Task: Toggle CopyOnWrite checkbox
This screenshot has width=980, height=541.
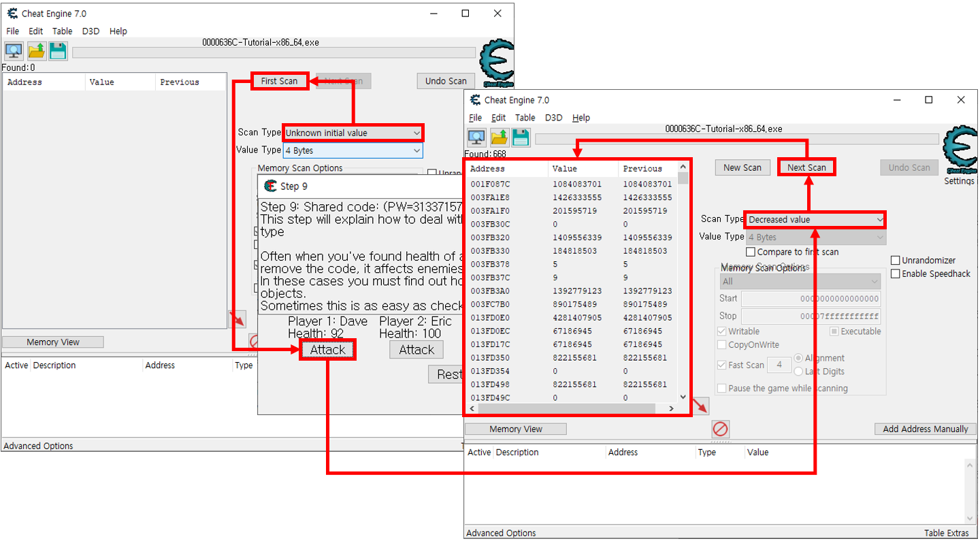Action: tap(722, 345)
